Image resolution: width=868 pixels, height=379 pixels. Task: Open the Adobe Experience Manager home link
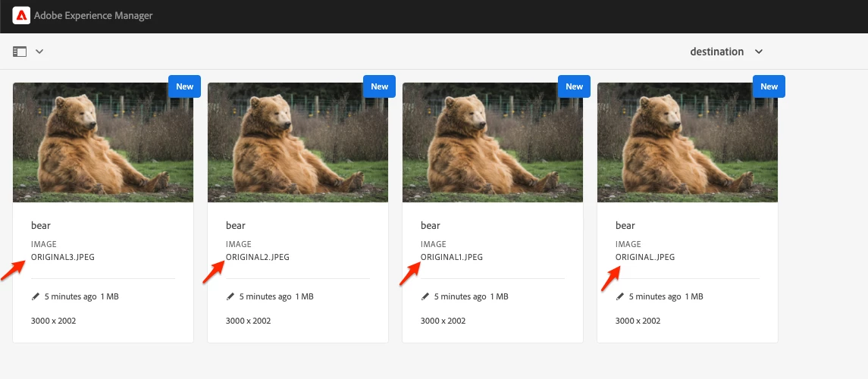(x=93, y=16)
